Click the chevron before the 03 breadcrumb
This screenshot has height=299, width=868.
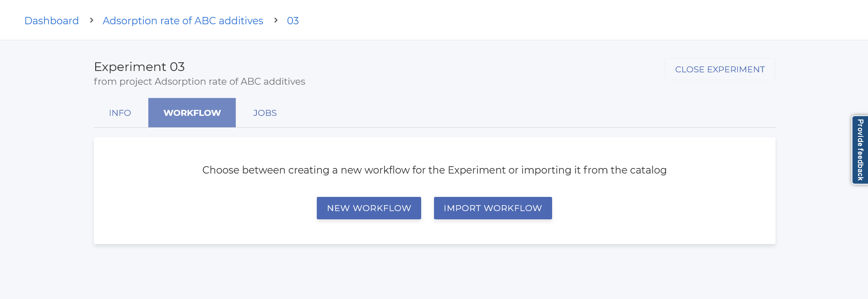(x=276, y=20)
